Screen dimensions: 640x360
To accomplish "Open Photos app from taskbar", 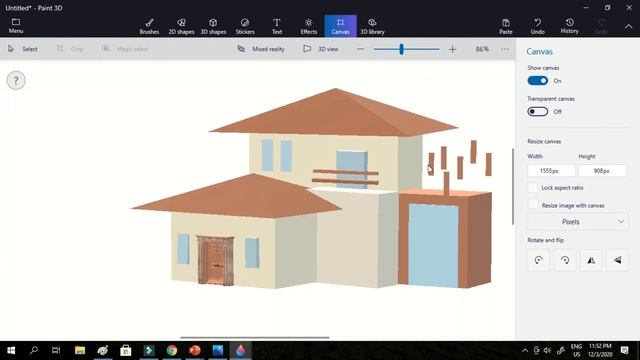I will [218, 350].
